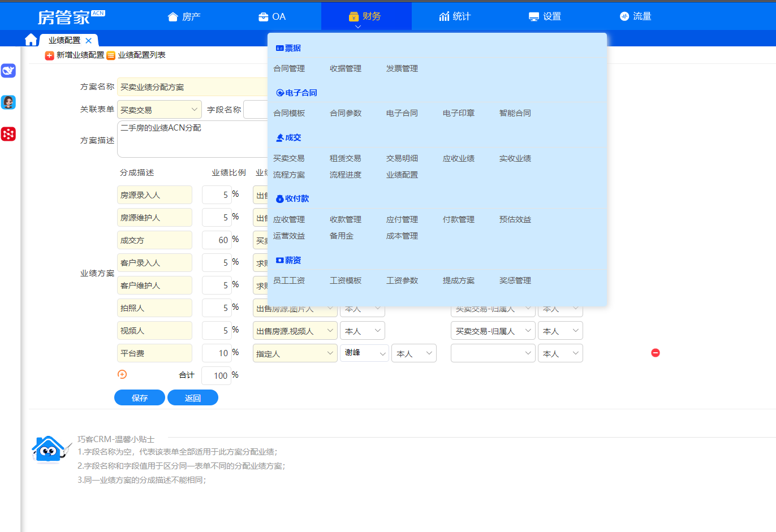This screenshot has width=776, height=532.
Task: Open 提成方案 under 薪资 section
Action: pyautogui.click(x=458, y=280)
